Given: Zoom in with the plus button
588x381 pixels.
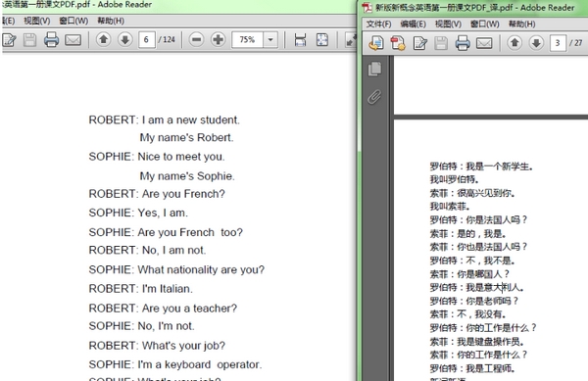Looking at the screenshot, I should click(218, 39).
